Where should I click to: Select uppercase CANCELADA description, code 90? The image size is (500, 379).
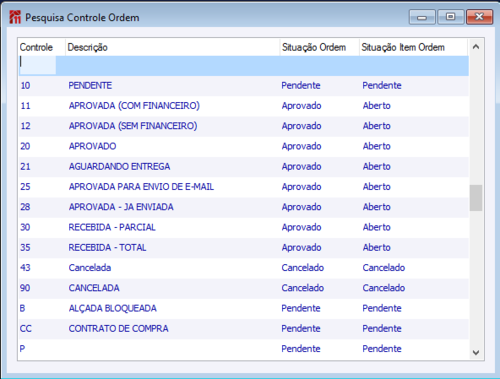pos(94,288)
